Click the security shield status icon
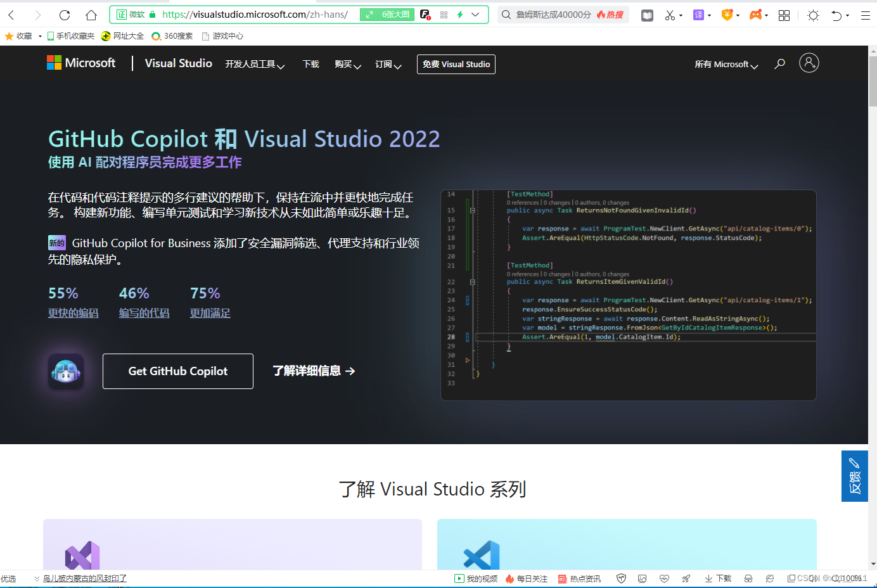 coord(622,578)
